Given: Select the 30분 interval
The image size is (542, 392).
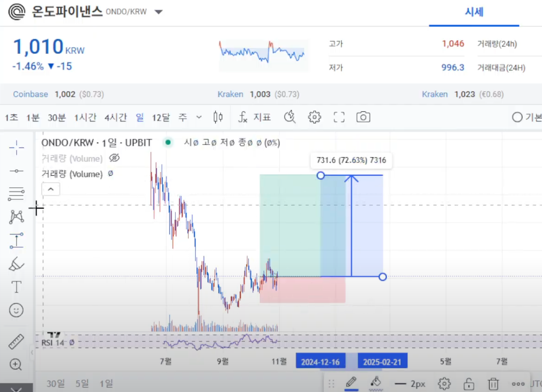Looking at the screenshot, I should (x=56, y=117).
